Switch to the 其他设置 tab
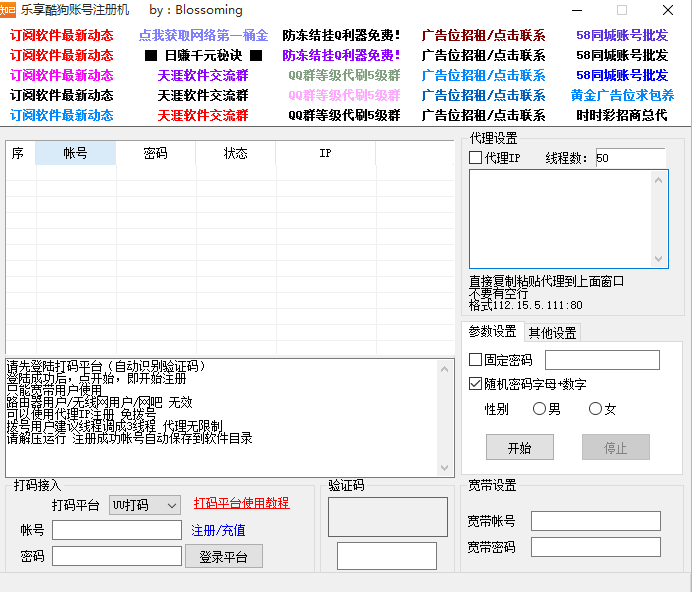The height and width of the screenshot is (592, 692). (552, 332)
